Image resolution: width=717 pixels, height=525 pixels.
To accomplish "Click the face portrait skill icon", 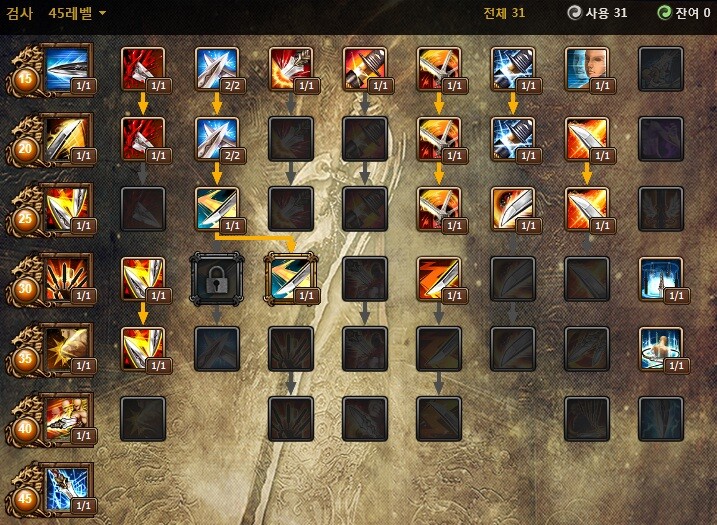I will (587, 69).
